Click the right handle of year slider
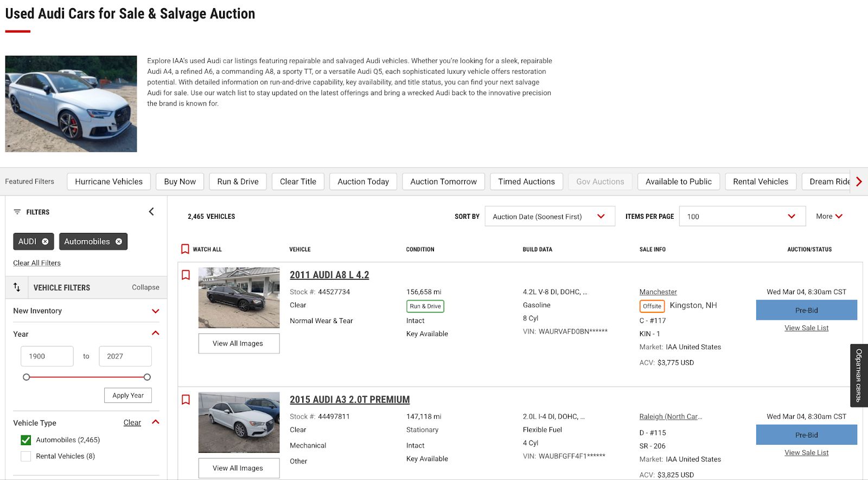The height and width of the screenshot is (480, 868). (147, 377)
